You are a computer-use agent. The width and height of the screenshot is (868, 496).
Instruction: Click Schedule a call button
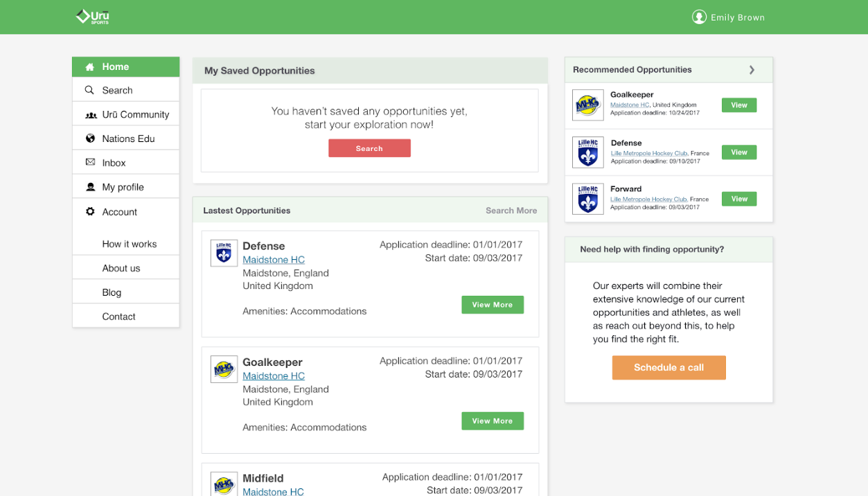(x=668, y=368)
